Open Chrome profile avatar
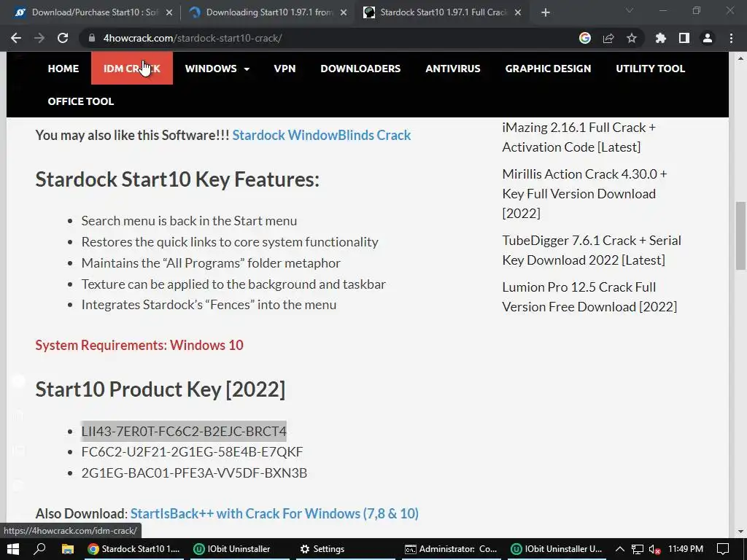 [x=708, y=38]
